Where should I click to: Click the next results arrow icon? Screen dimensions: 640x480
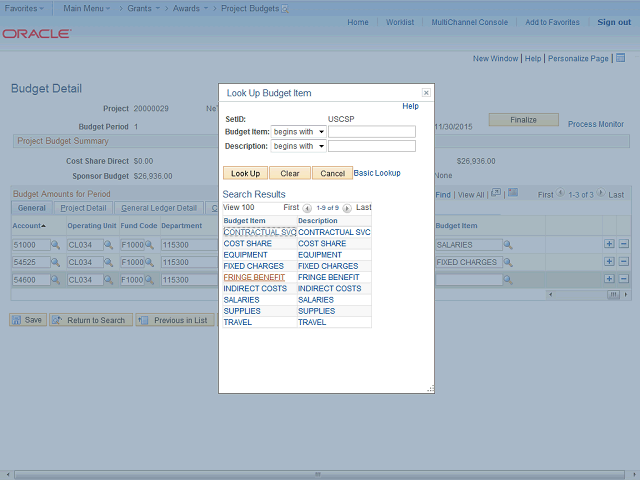tap(347, 208)
